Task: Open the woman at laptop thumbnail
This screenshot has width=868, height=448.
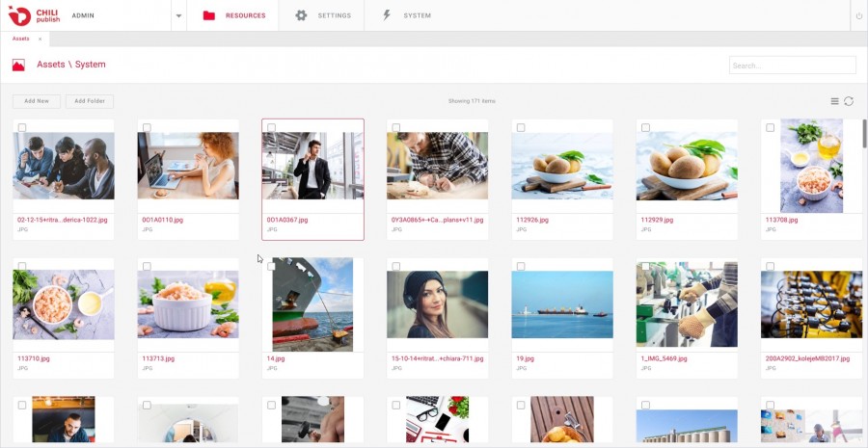Action: pos(188,166)
